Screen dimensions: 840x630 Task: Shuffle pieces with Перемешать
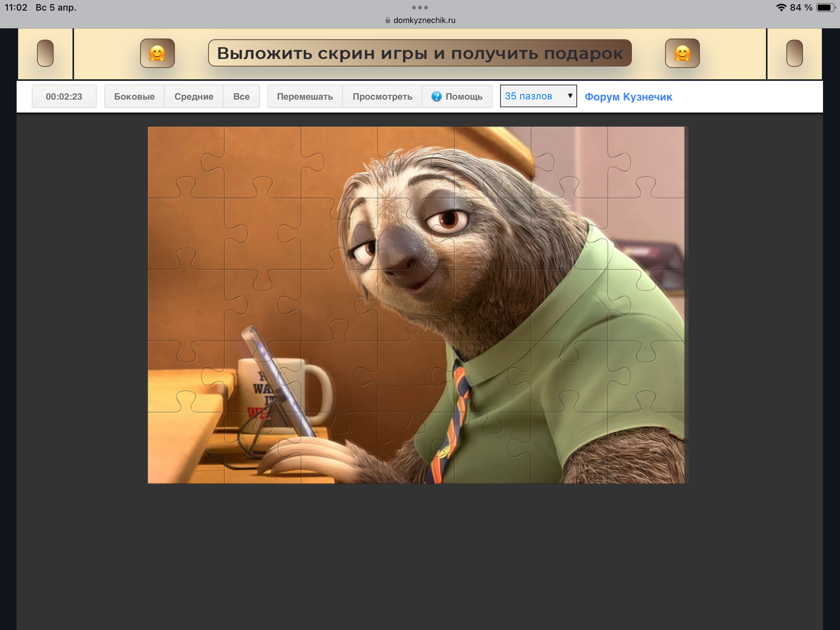(x=304, y=96)
